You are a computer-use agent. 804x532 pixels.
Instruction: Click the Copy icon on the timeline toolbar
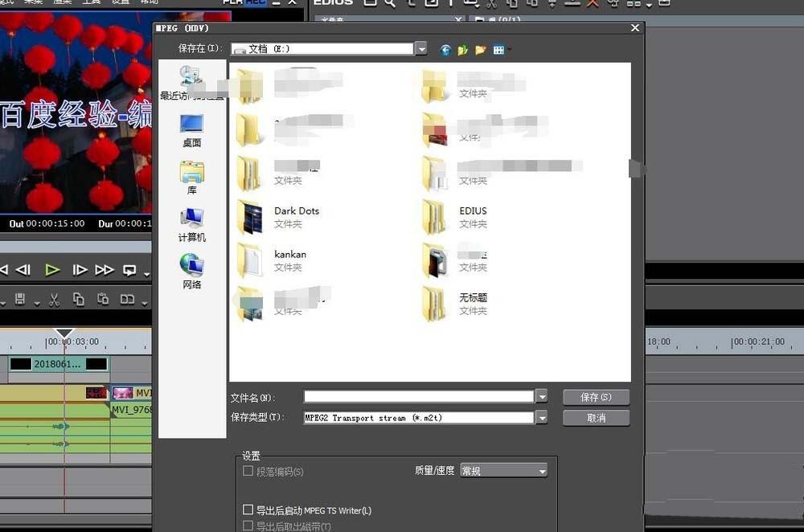[x=80, y=299]
